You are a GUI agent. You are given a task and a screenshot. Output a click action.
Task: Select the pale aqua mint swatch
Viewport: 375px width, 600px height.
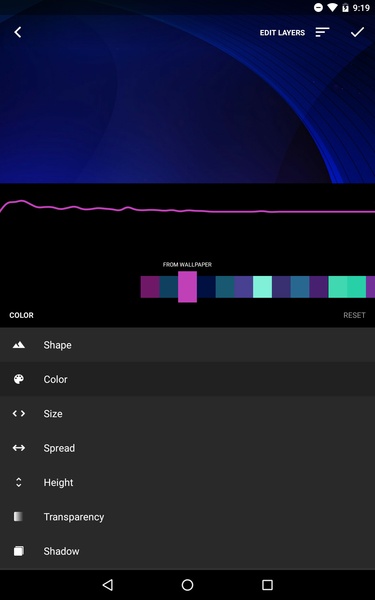pos(262,287)
